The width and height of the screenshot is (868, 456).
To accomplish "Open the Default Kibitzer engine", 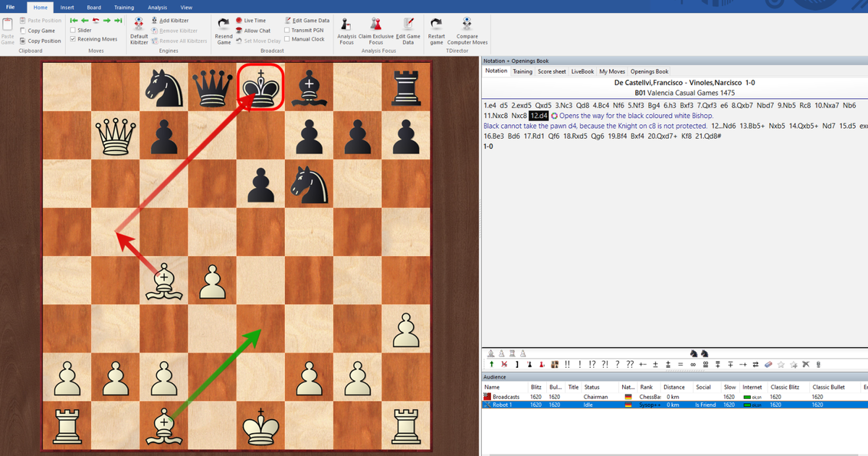I will click(139, 32).
